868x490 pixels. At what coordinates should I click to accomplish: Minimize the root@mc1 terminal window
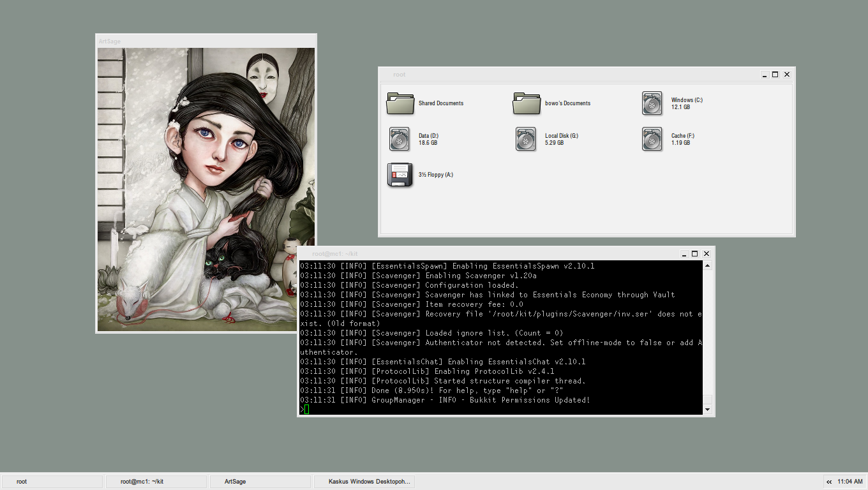point(684,253)
